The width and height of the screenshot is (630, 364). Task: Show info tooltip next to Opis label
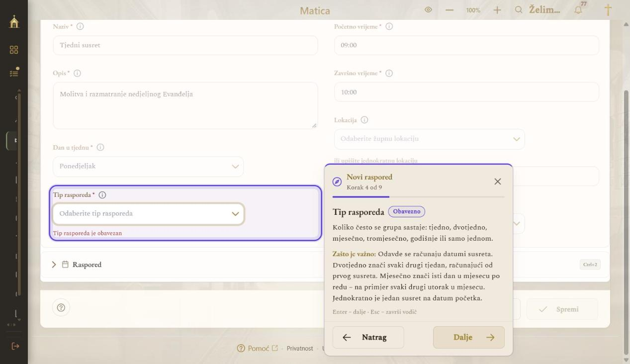[78, 73]
